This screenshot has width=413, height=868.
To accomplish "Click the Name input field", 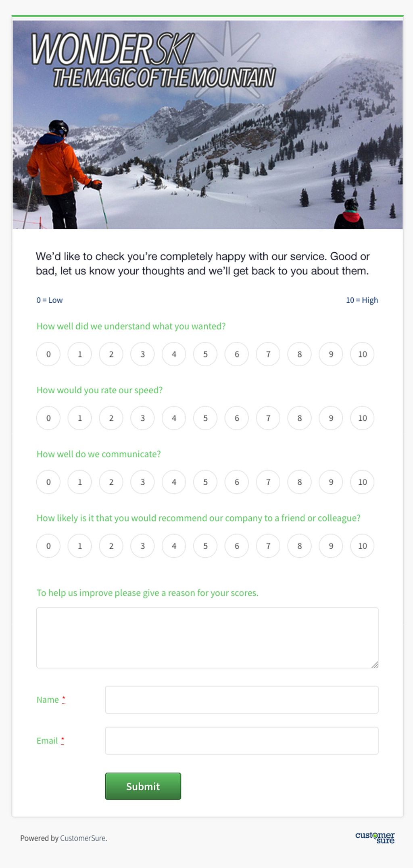I will [241, 700].
